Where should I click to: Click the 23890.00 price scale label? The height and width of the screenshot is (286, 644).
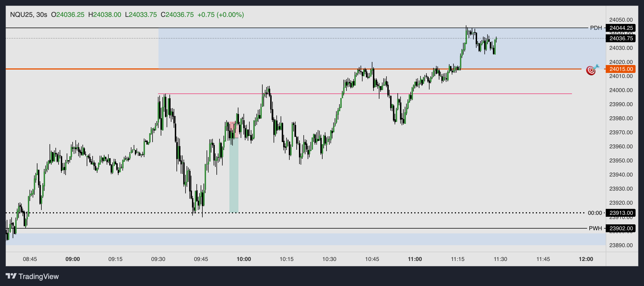(x=621, y=245)
